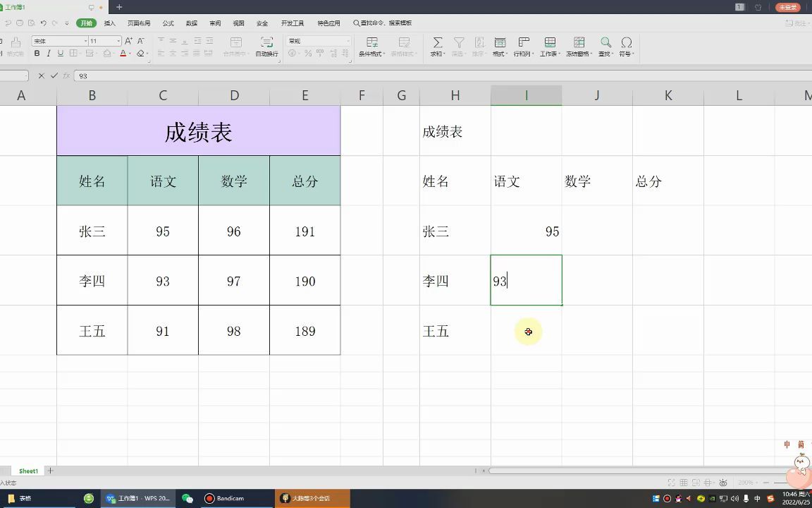812x508 pixels.
Task: Insert a symbol using the Ω icon
Action: (x=626, y=44)
